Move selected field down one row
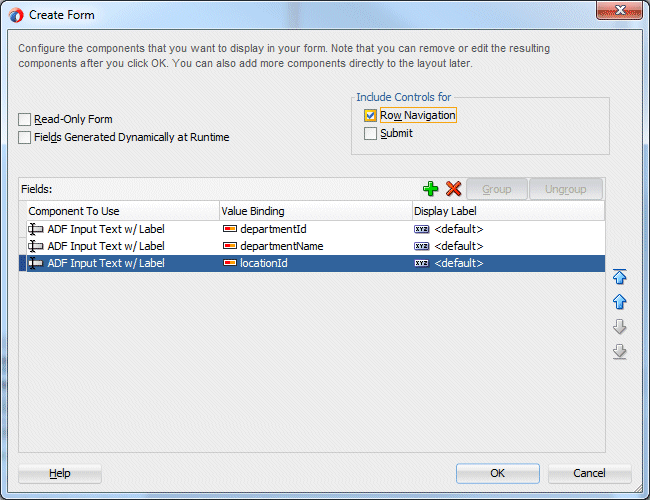This screenshot has height=500, width=650. 619,327
